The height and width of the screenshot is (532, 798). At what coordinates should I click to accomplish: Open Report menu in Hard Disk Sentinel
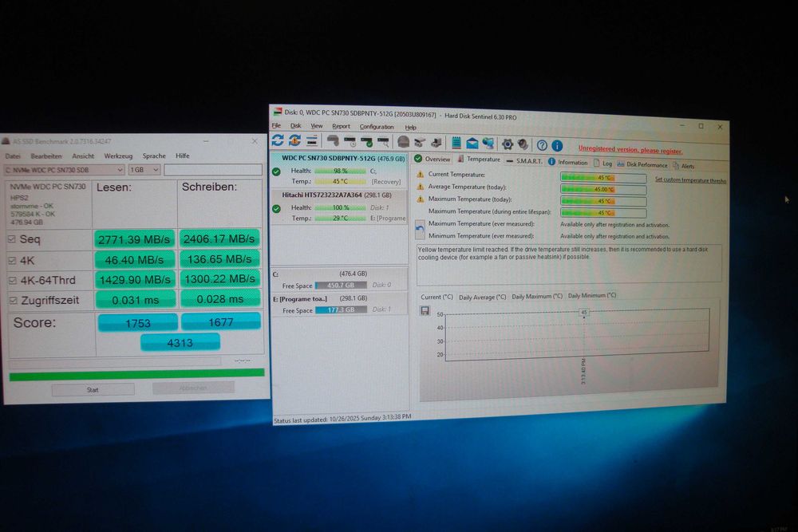(x=341, y=126)
